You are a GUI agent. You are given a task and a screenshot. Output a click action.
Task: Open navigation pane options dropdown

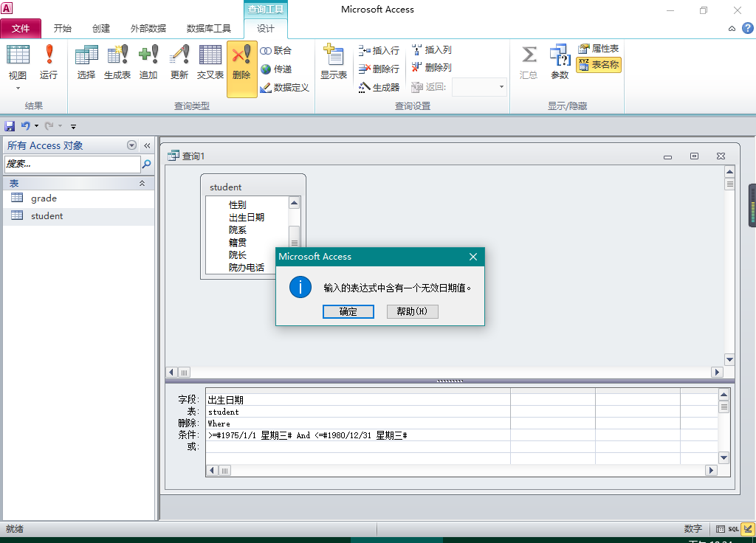click(x=131, y=145)
